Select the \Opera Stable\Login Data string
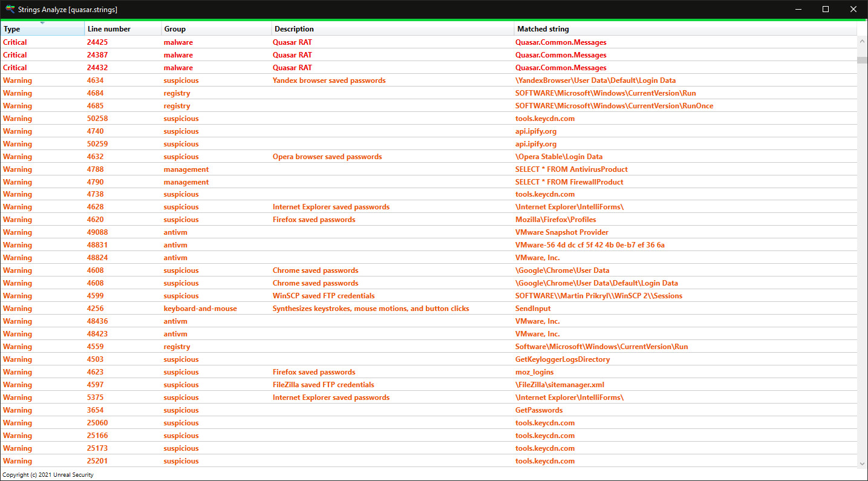Screen dimensions: 868x481 (559, 157)
